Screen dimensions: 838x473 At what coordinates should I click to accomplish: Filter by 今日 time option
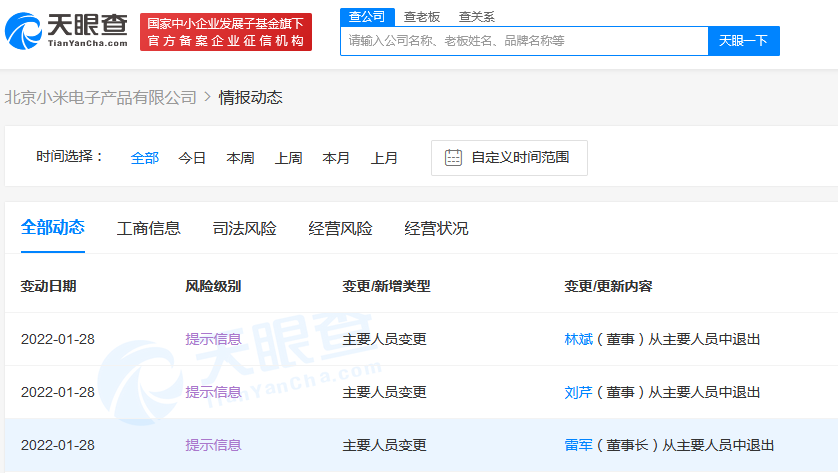(x=192, y=158)
